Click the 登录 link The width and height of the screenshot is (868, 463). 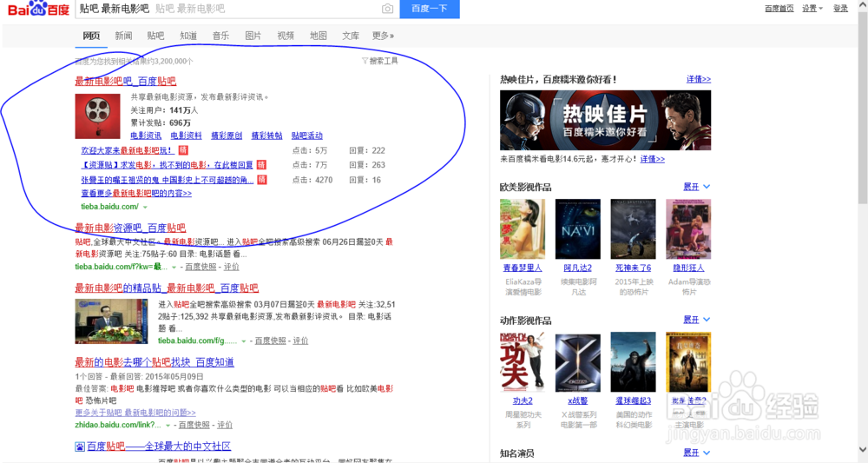(840, 9)
